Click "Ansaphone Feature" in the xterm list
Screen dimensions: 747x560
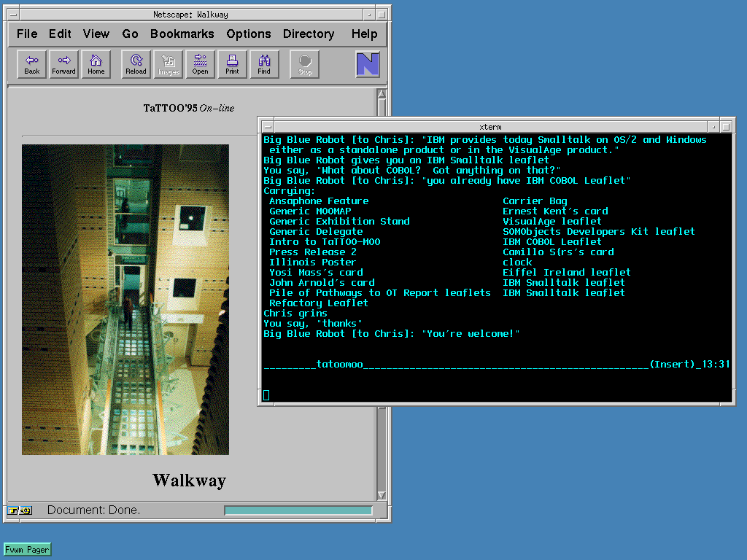pyautogui.click(x=319, y=201)
